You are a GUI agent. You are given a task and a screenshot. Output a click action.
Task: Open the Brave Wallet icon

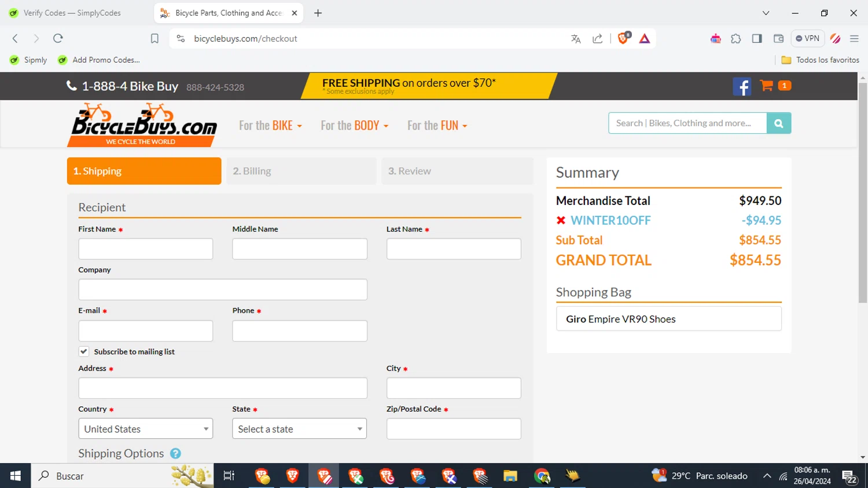click(778, 39)
